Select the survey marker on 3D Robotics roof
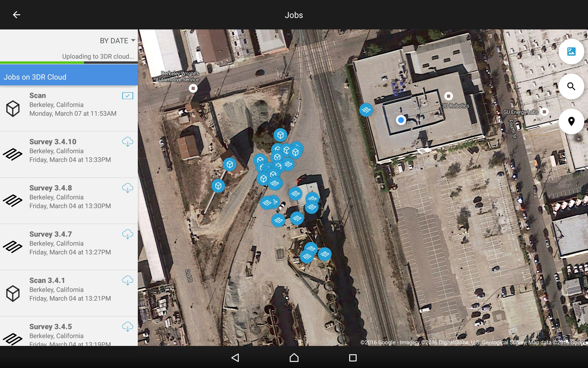The image size is (588, 368). (366, 110)
